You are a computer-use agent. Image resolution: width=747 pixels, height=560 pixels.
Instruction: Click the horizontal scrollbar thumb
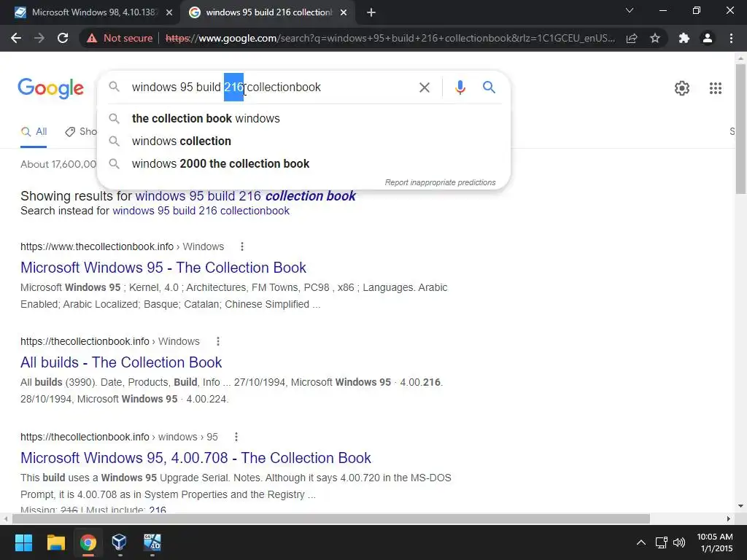click(x=330, y=518)
